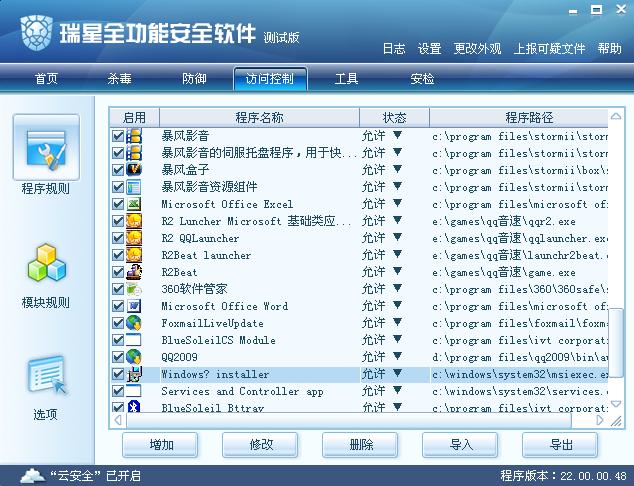This screenshot has width=634, height=486.
Task: Switch to the 首页 home tab
Action: tap(46, 78)
